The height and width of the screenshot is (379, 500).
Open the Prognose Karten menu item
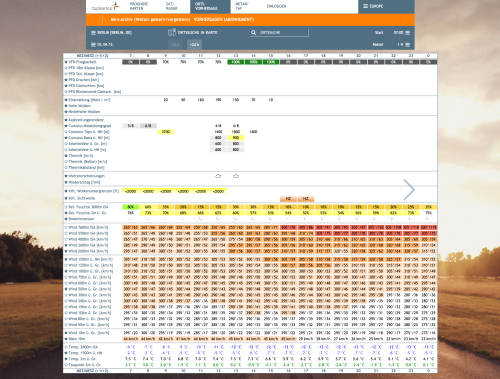pos(139,6)
